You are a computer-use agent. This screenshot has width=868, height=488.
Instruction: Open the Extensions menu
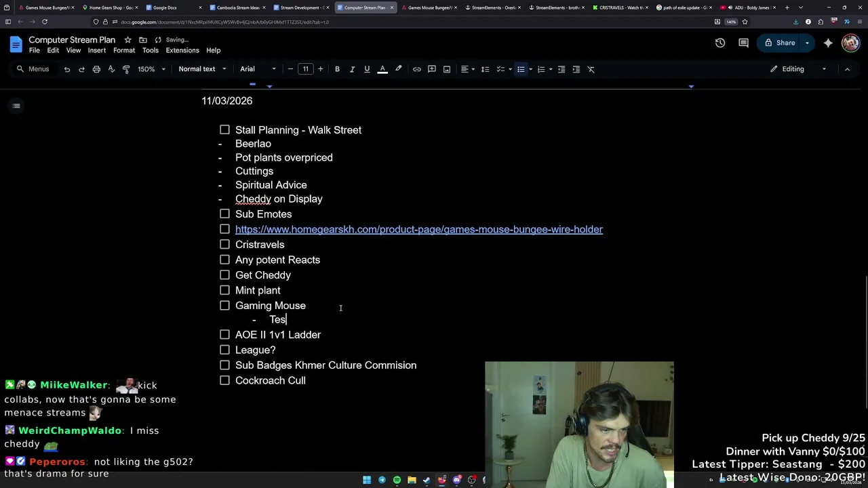click(182, 50)
